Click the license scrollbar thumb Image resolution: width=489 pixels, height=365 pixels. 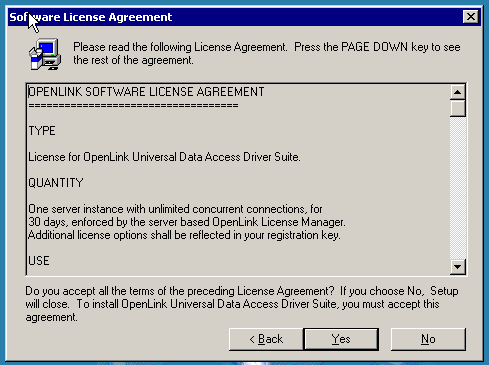(457, 108)
